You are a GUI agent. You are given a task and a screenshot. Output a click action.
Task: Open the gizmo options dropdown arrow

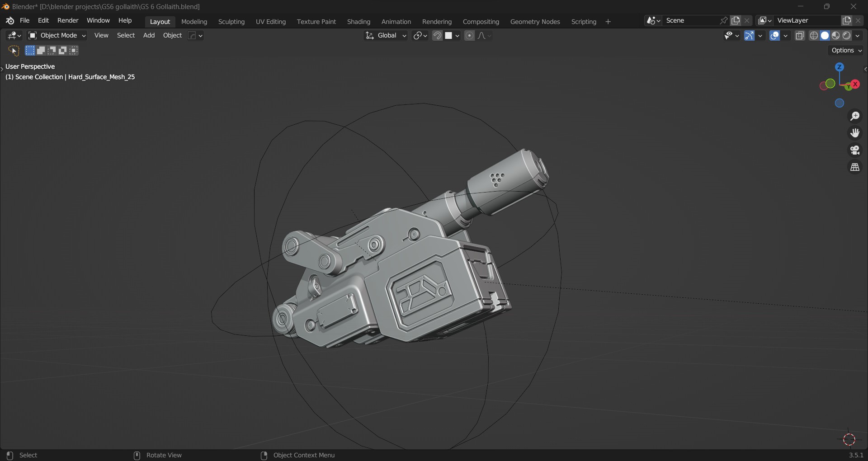(761, 36)
